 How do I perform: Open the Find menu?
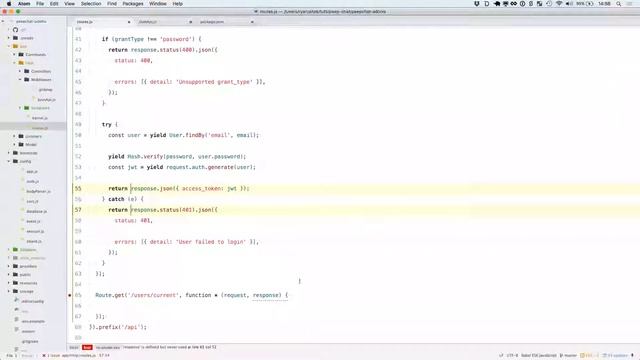tap(112, 4)
